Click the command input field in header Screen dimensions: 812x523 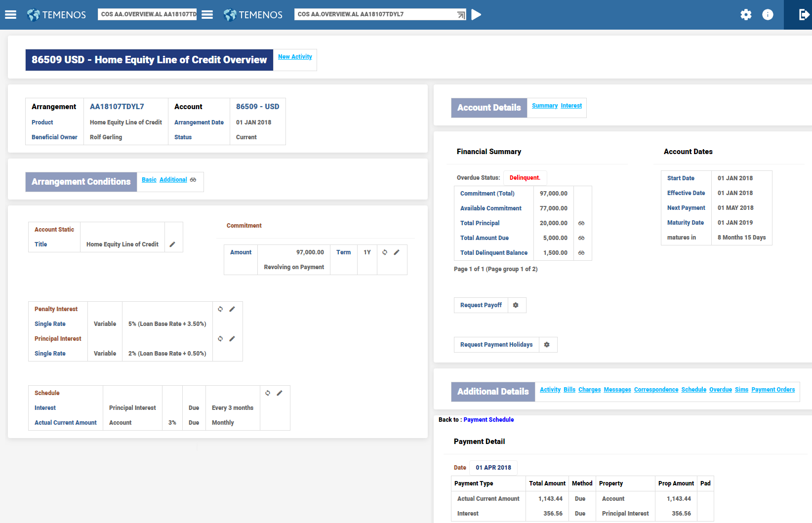[x=375, y=14]
